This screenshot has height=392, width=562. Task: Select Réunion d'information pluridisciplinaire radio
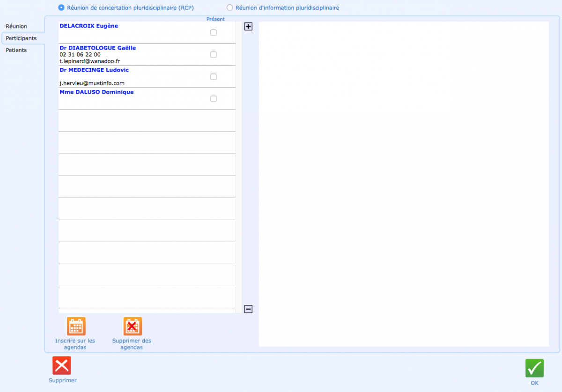pos(229,7)
